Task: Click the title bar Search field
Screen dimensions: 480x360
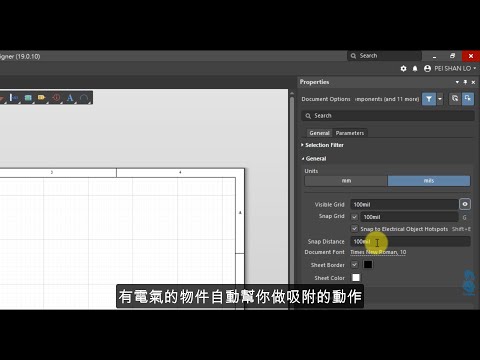Action: coord(384,56)
